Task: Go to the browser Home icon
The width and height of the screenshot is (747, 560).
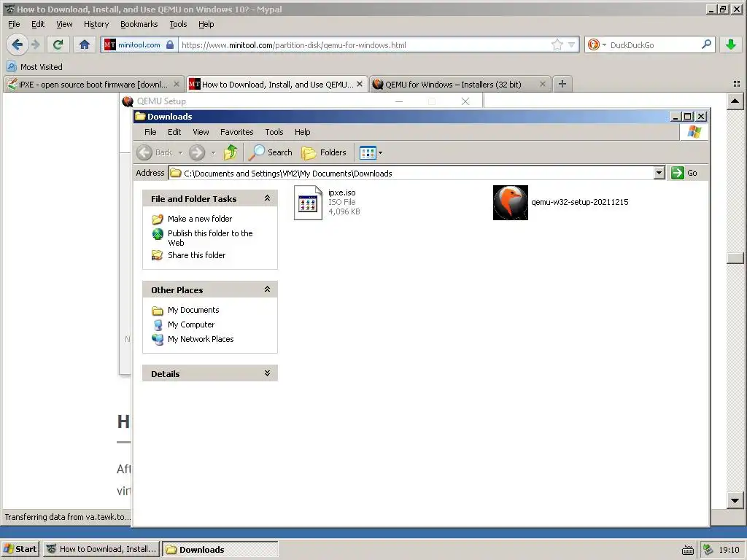Action: 85,44
